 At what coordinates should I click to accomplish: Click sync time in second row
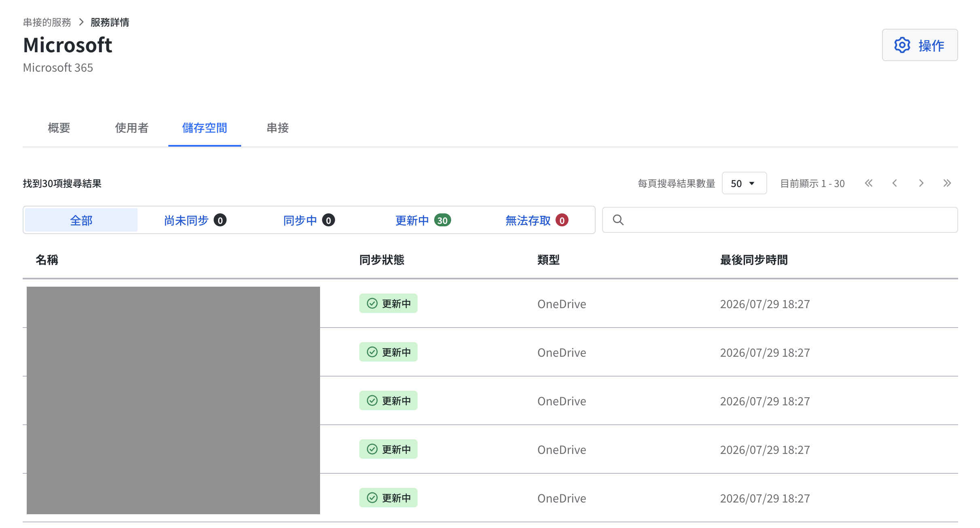coord(765,352)
